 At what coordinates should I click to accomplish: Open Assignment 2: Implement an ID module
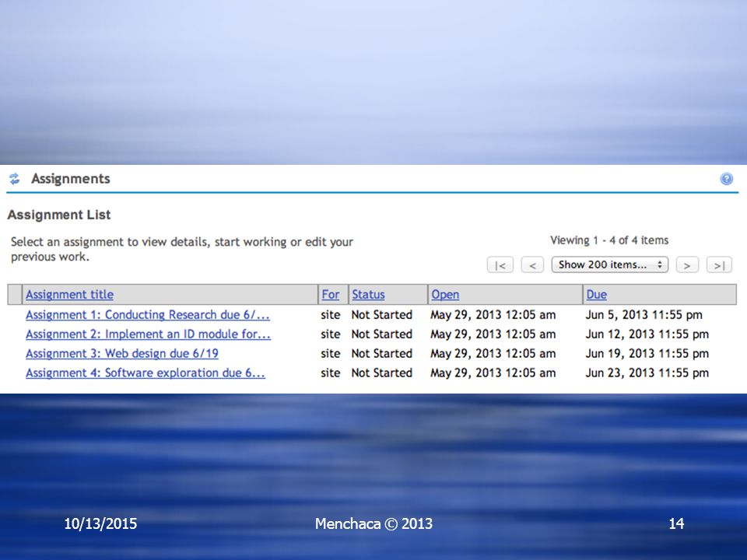(x=148, y=334)
